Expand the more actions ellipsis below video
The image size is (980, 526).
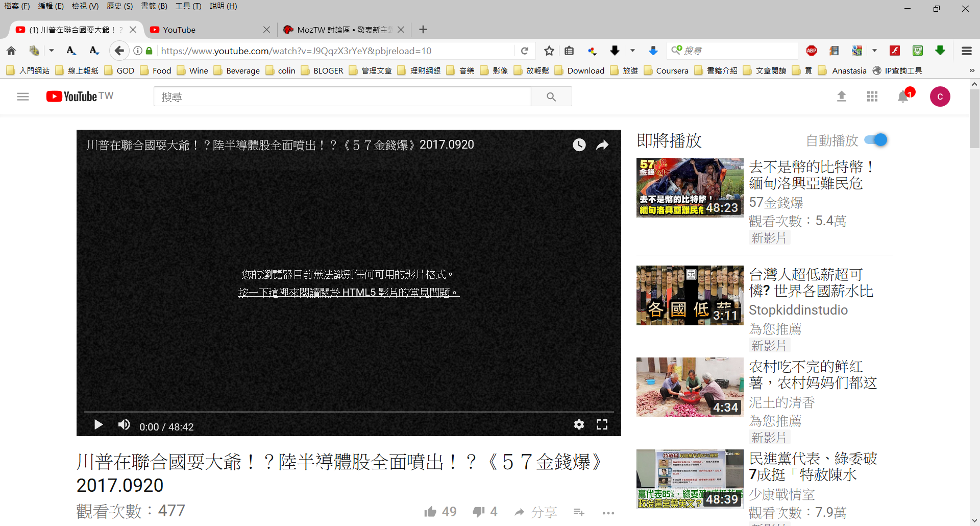pyautogui.click(x=608, y=513)
